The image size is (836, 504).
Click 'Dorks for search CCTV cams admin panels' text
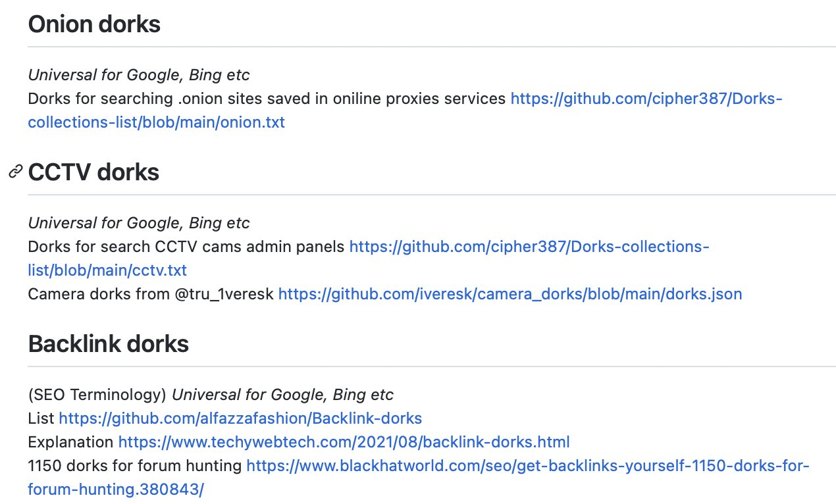point(186,247)
